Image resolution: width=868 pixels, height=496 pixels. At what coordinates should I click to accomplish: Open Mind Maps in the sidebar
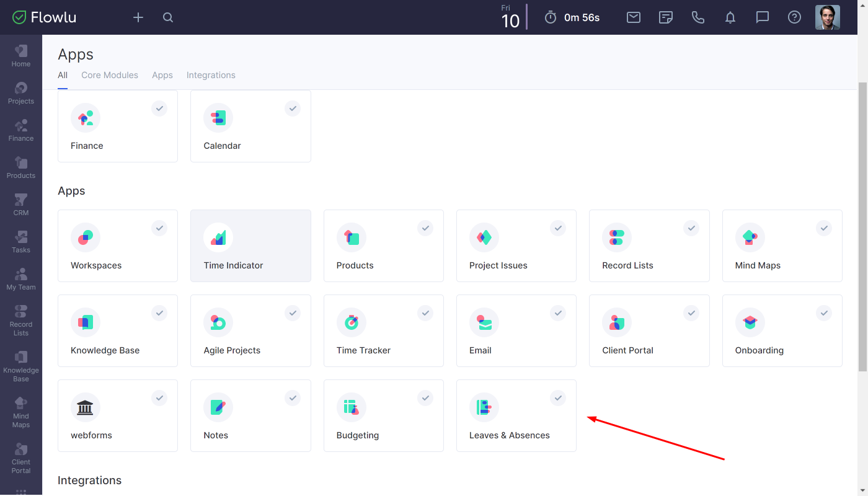(x=21, y=412)
